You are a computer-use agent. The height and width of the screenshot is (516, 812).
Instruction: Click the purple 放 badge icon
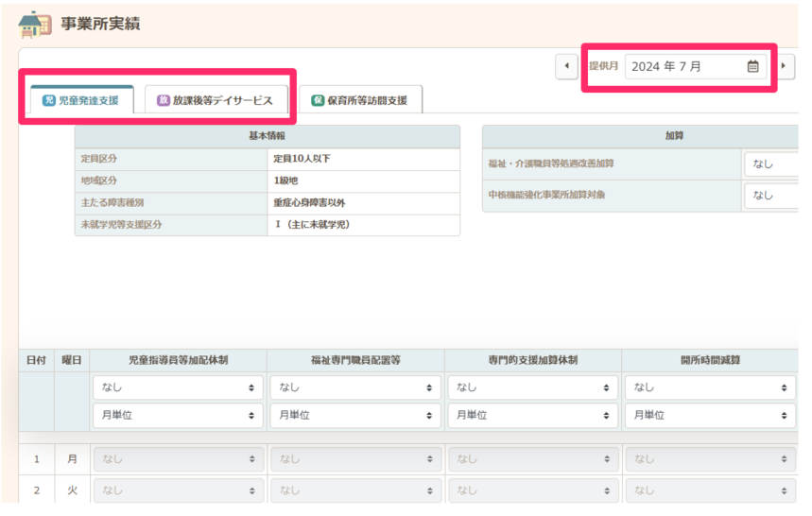(164, 99)
